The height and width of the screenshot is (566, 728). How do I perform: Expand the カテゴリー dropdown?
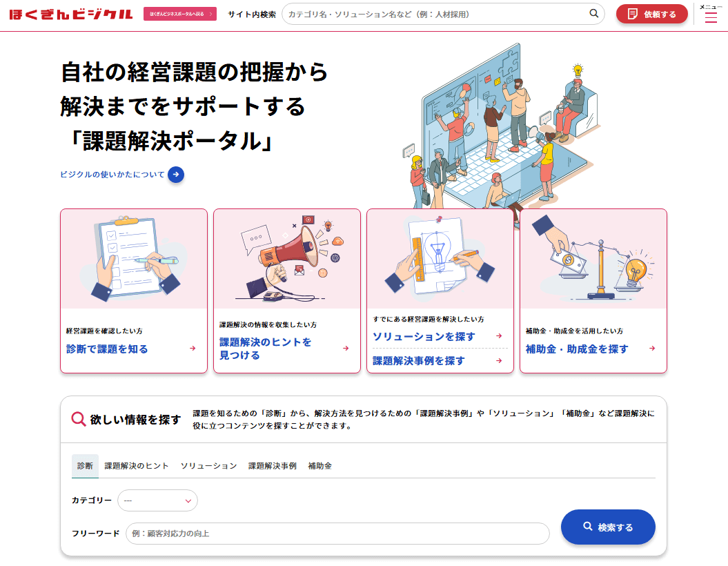tap(158, 500)
